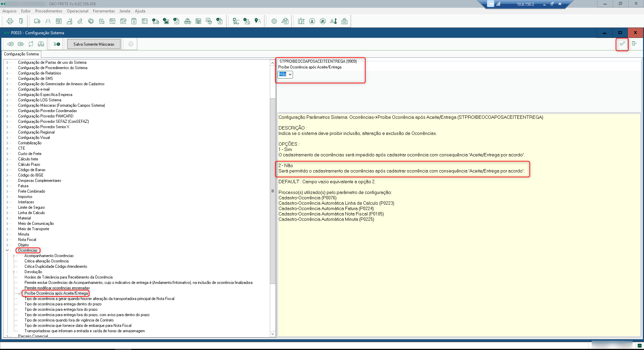Click tree scrollbar up arrow
This screenshot has height=350, width=644.
[273, 63]
